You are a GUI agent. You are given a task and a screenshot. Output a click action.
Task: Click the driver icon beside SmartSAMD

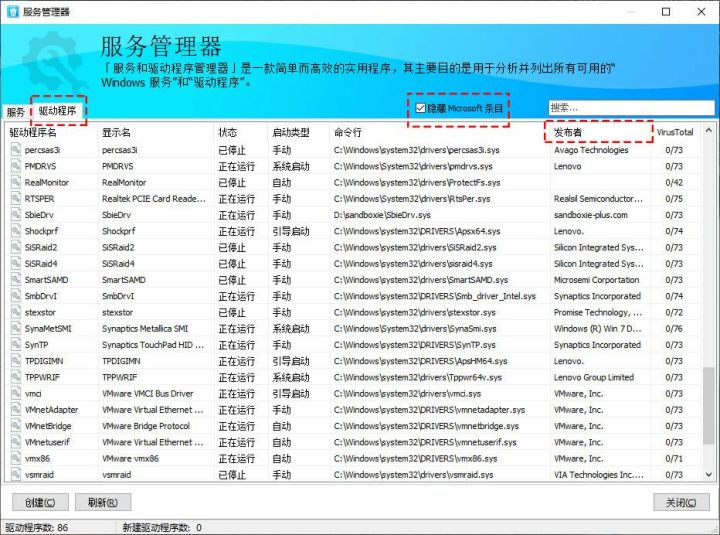[x=16, y=280]
